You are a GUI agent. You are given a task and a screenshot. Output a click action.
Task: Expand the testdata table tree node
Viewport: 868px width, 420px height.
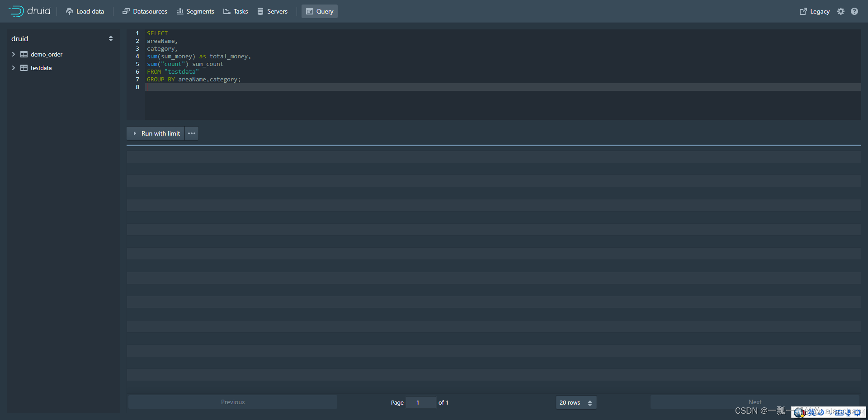click(x=14, y=68)
